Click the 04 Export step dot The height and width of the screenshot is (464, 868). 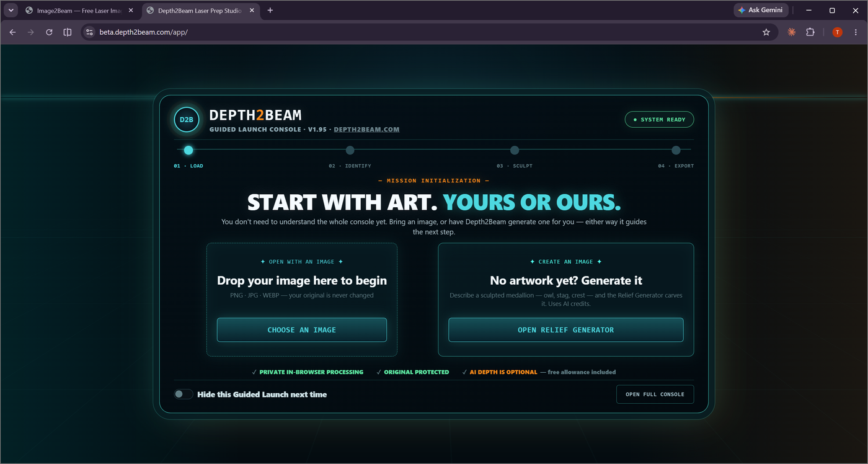pos(676,150)
